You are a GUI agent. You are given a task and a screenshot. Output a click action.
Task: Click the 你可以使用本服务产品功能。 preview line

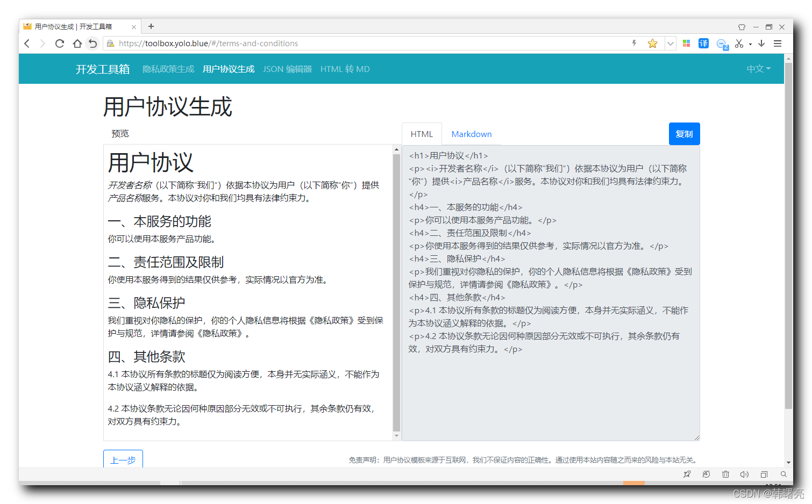pyautogui.click(x=161, y=239)
